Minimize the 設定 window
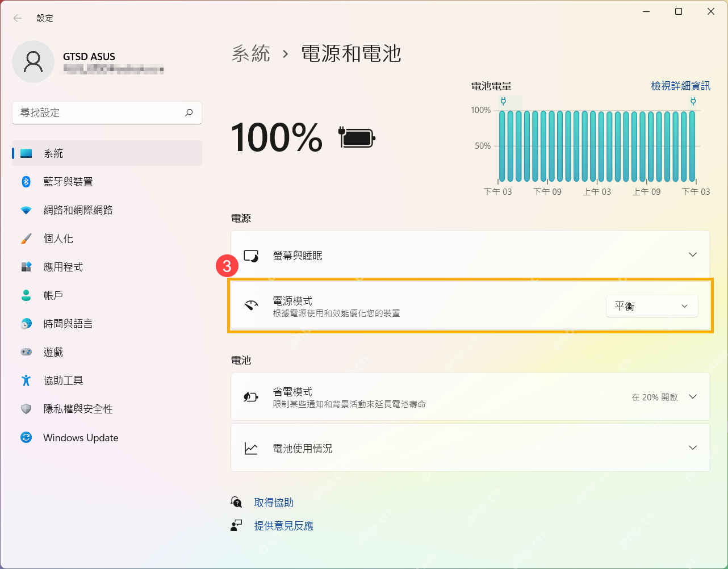 pyautogui.click(x=646, y=11)
